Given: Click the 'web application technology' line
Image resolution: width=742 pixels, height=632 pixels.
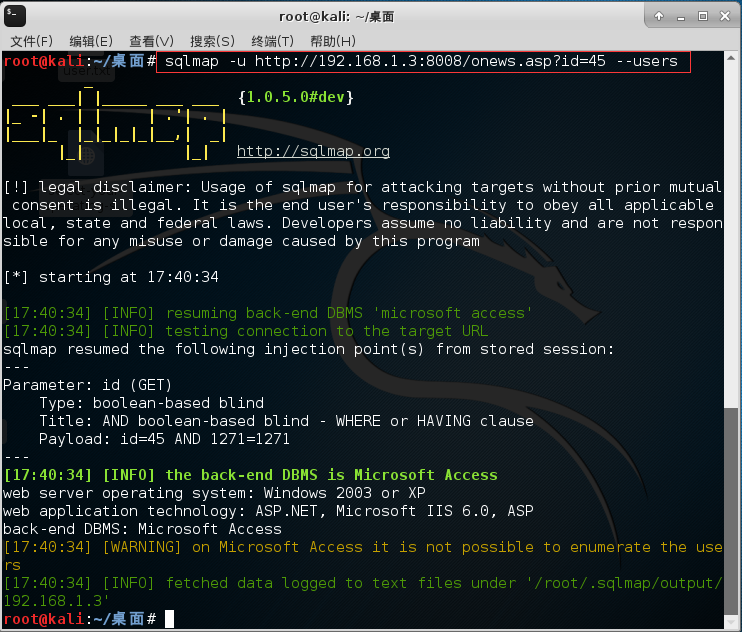Looking at the screenshot, I should (x=268, y=511).
